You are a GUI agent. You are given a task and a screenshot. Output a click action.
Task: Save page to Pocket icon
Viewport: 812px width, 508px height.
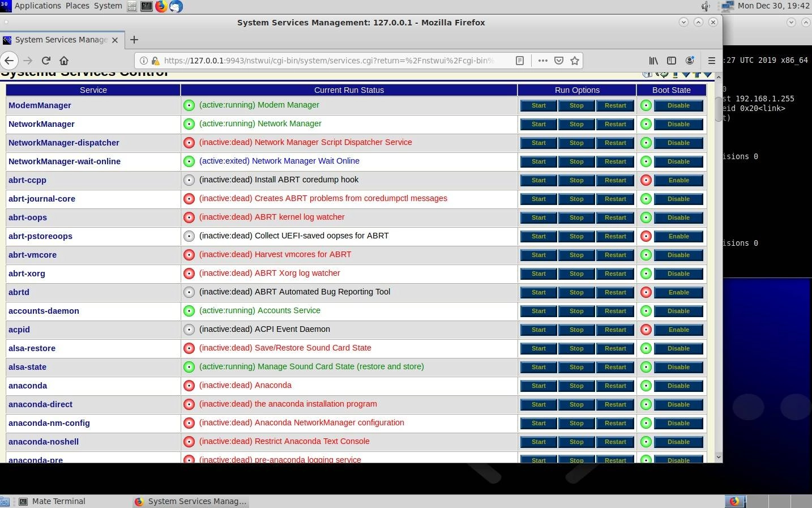pyautogui.click(x=559, y=61)
